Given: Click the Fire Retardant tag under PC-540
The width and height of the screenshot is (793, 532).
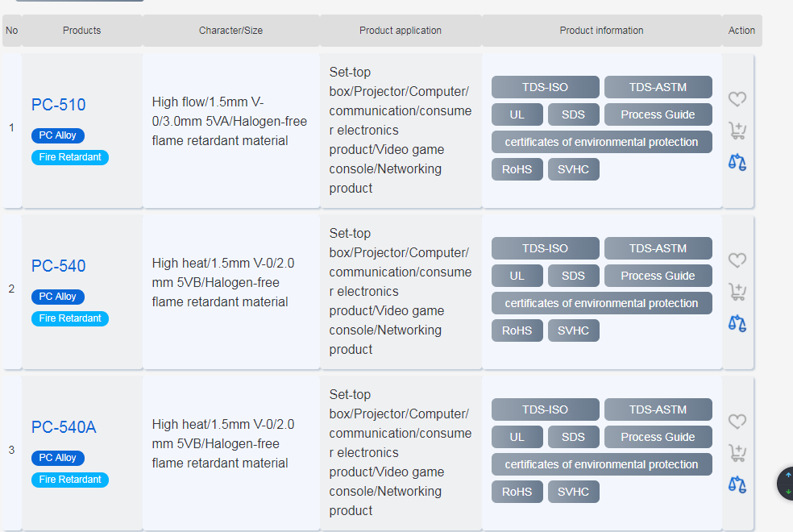Looking at the screenshot, I should point(70,318).
